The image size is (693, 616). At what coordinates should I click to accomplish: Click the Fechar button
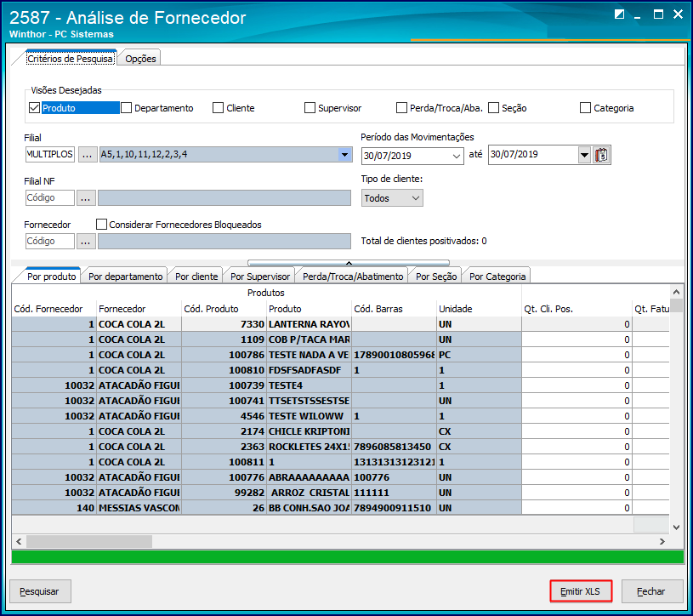(x=652, y=591)
